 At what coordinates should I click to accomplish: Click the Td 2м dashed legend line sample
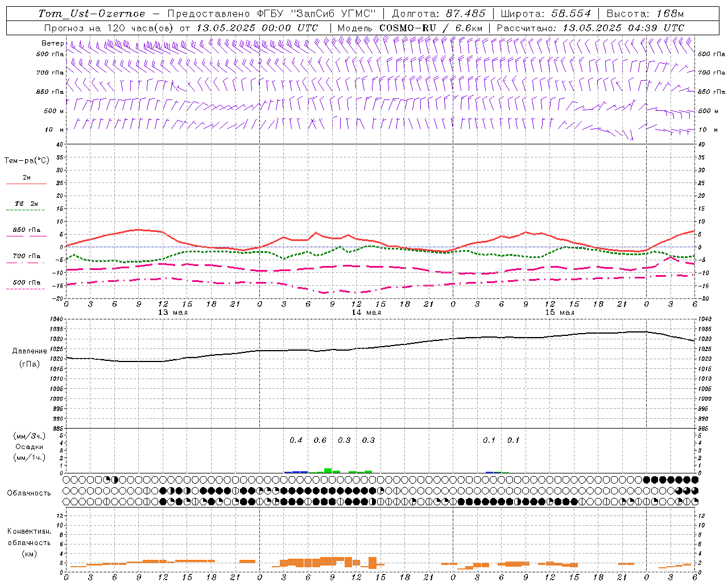25,210
